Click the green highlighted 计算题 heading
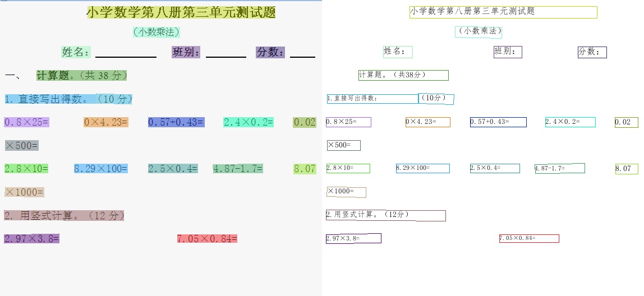The height and width of the screenshot is (296, 644). click(81, 75)
